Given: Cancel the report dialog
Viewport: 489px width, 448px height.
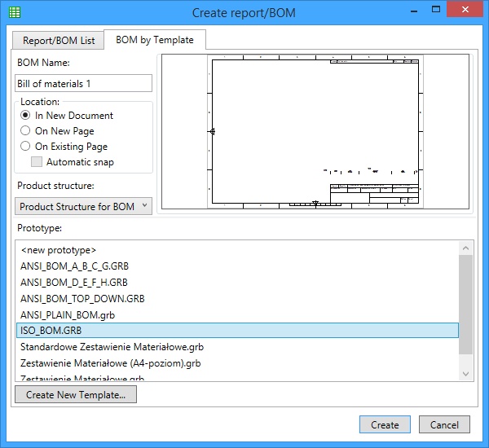Looking at the screenshot, I should [444, 424].
